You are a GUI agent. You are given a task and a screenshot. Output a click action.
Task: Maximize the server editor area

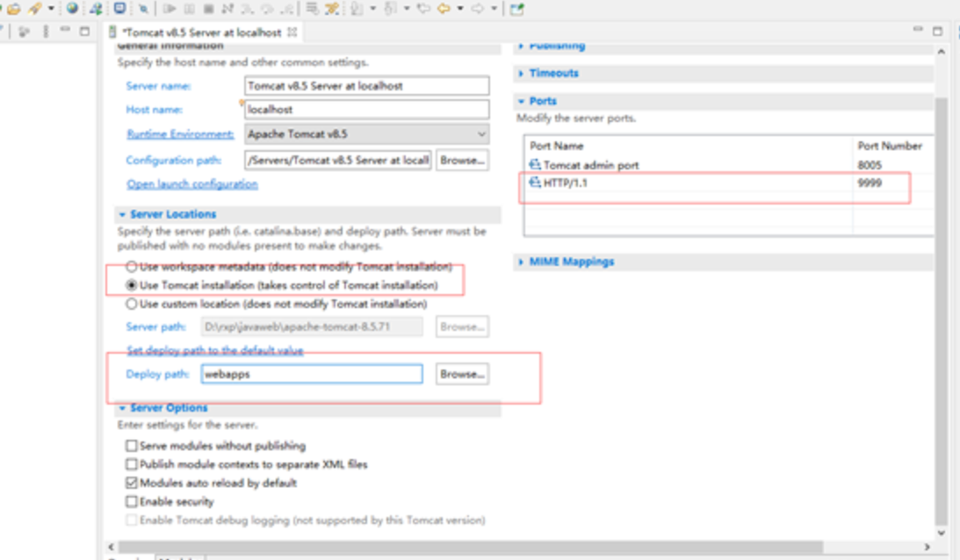(937, 32)
